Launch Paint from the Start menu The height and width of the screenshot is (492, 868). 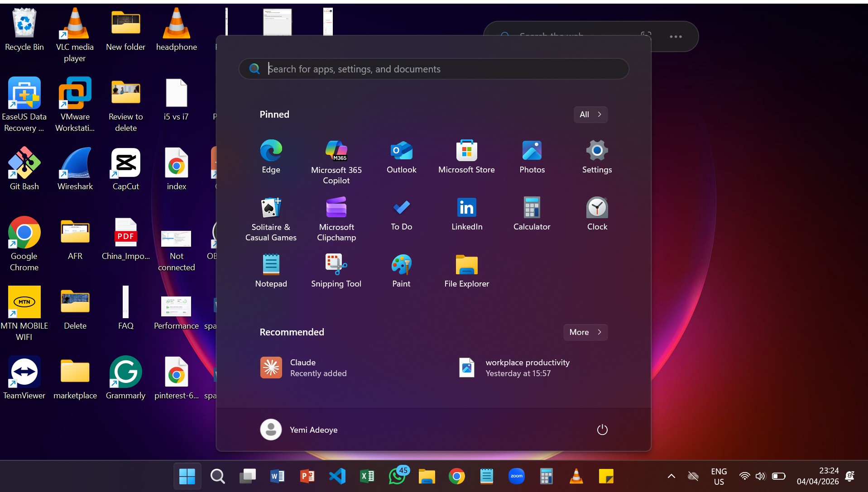coord(401,270)
